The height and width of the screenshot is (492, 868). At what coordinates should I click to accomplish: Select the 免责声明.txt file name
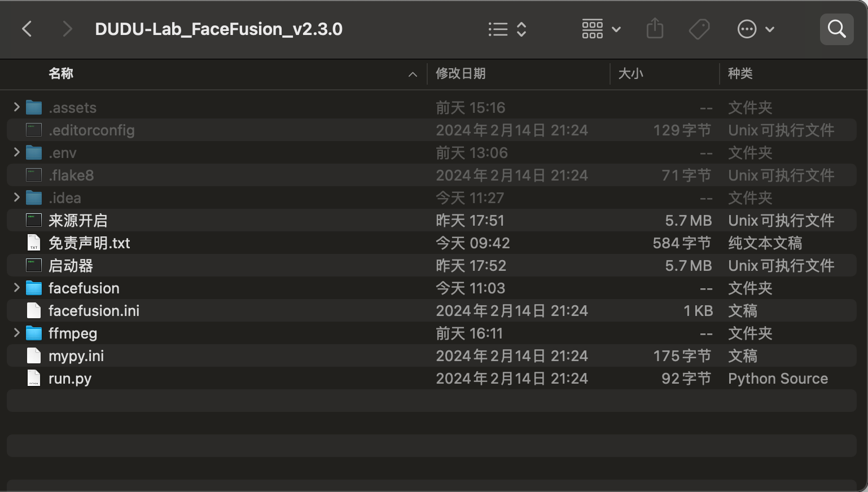pyautogui.click(x=89, y=243)
